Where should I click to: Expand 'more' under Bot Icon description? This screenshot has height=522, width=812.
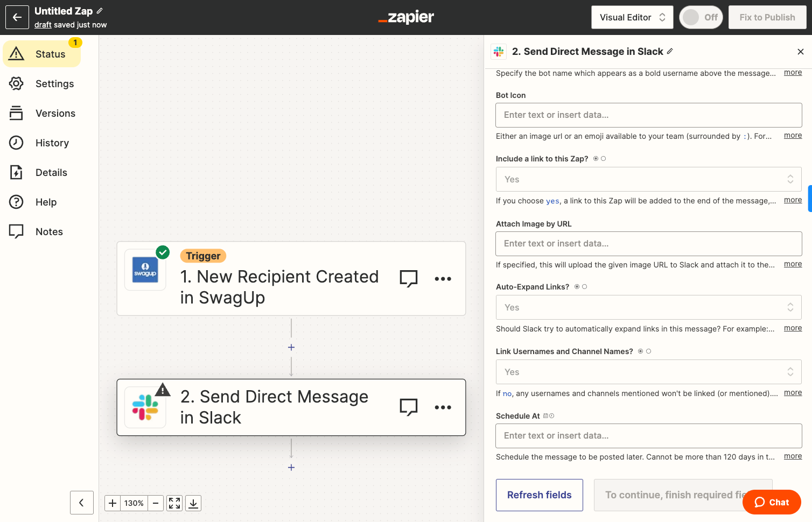pos(793,136)
